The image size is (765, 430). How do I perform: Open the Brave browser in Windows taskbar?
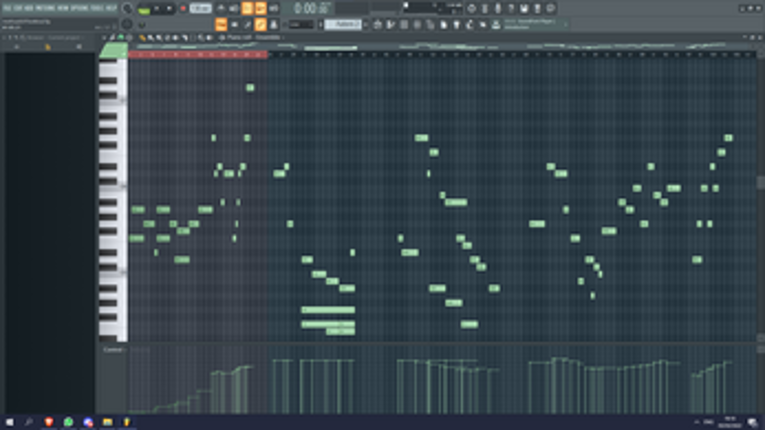pos(49,422)
